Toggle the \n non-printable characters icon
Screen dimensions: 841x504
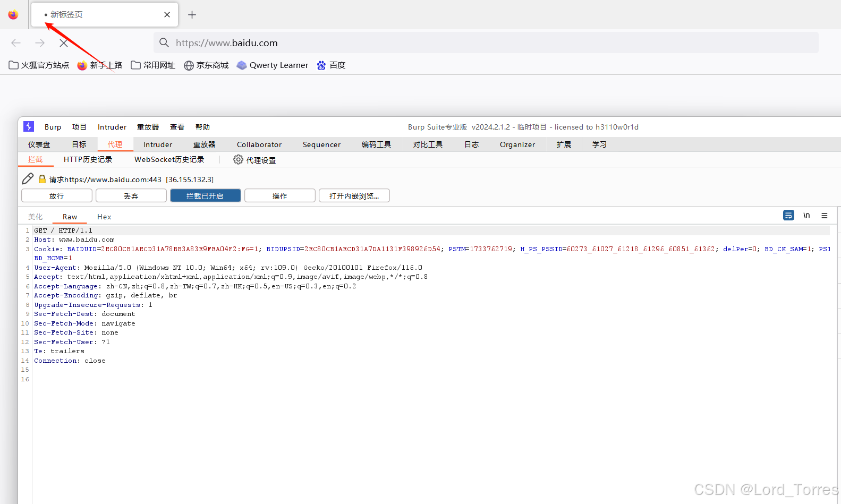(806, 215)
